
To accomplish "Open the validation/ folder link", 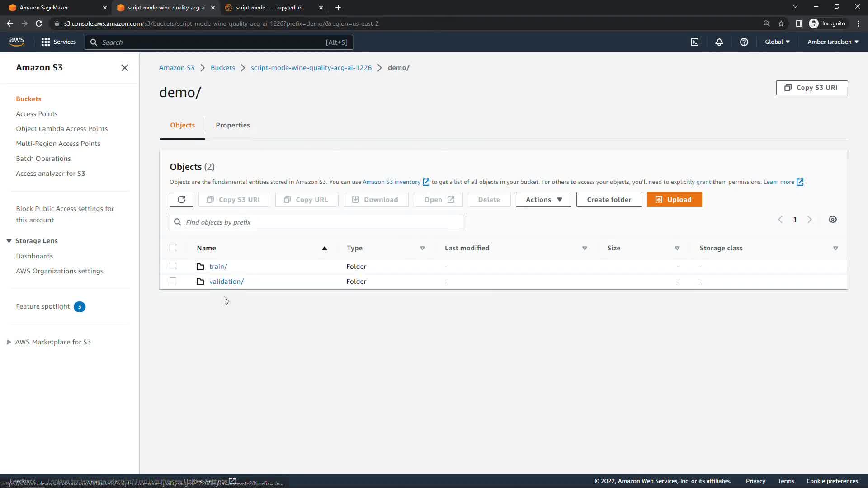I will point(226,282).
